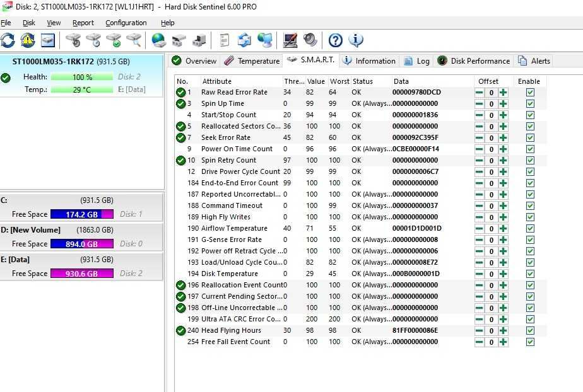Switch to the Log tab
This screenshot has width=583, height=392.
[x=417, y=61]
